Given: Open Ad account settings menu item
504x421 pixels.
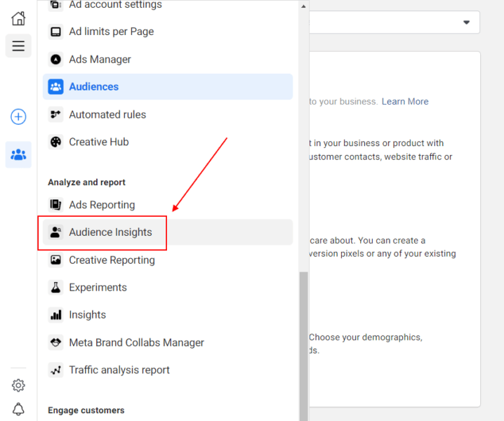Looking at the screenshot, I should point(168,5).
